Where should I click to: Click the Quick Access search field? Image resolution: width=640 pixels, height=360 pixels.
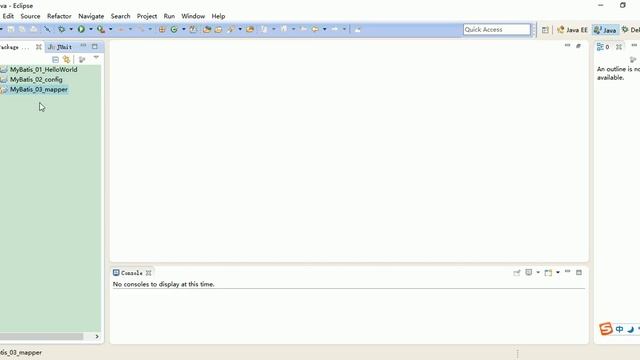point(497,29)
